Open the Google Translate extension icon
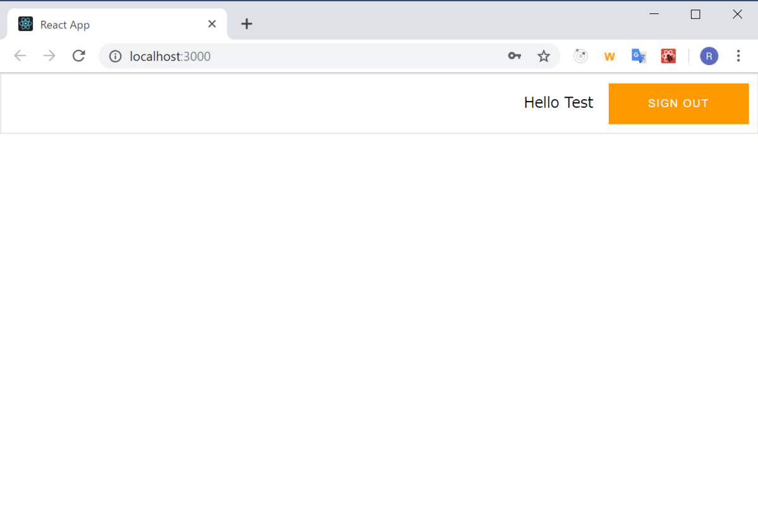Image resolution: width=758 pixels, height=532 pixels. (639, 56)
